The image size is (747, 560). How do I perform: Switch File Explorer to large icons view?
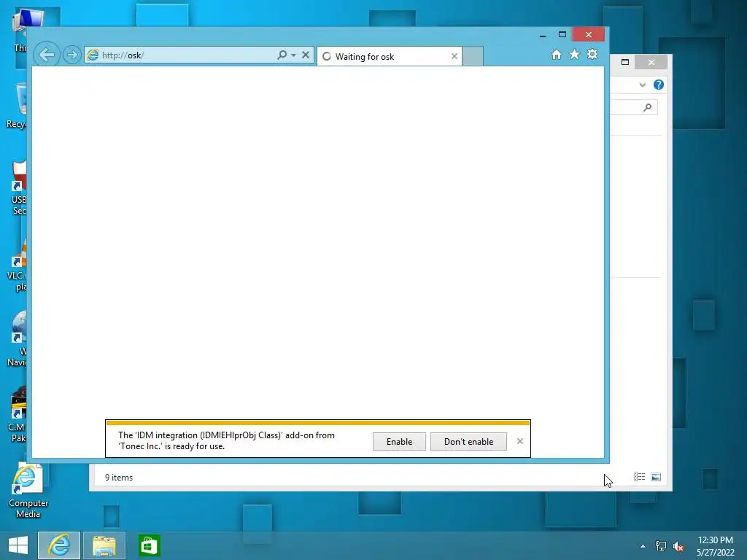click(656, 477)
